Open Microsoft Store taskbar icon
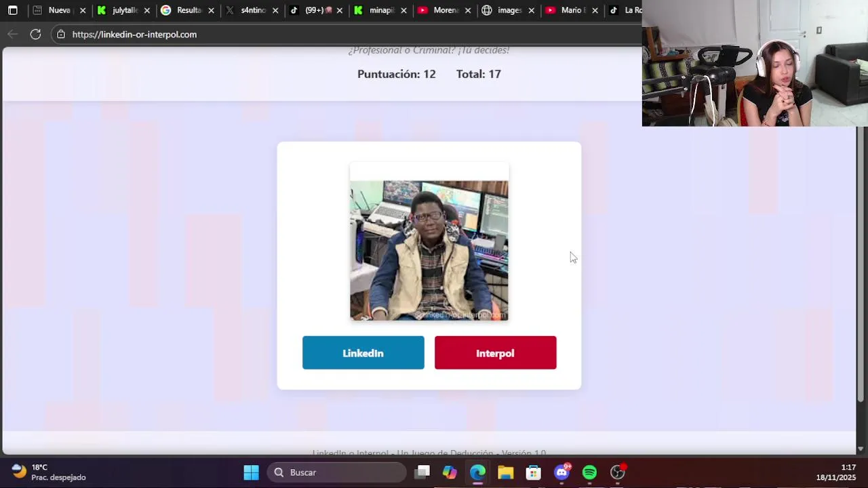Screen dimensions: 868x488 [x=534, y=472]
